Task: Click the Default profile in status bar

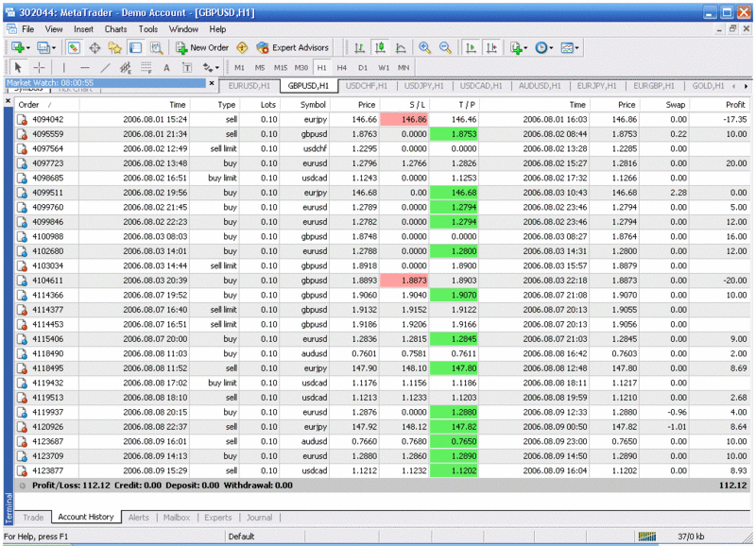Action: click(x=241, y=537)
